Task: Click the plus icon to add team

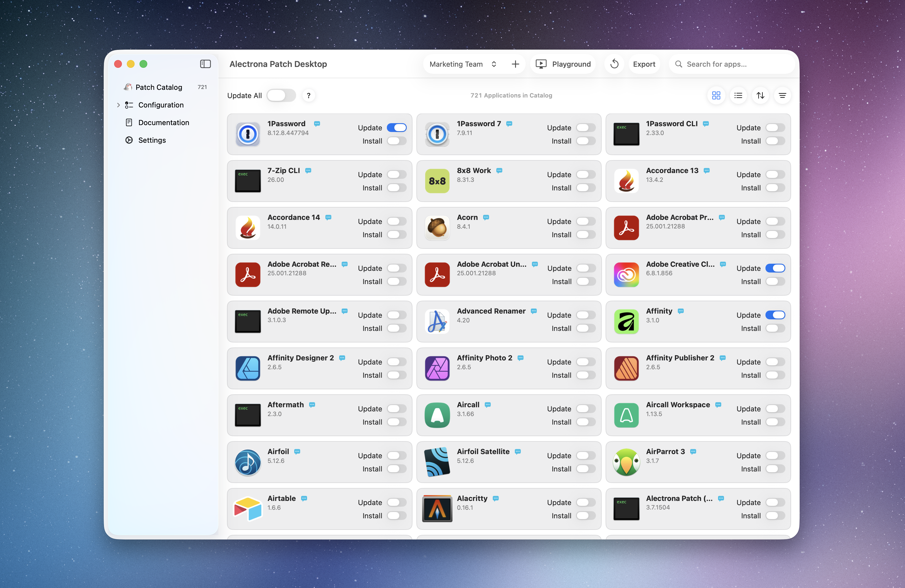Action: coord(515,64)
